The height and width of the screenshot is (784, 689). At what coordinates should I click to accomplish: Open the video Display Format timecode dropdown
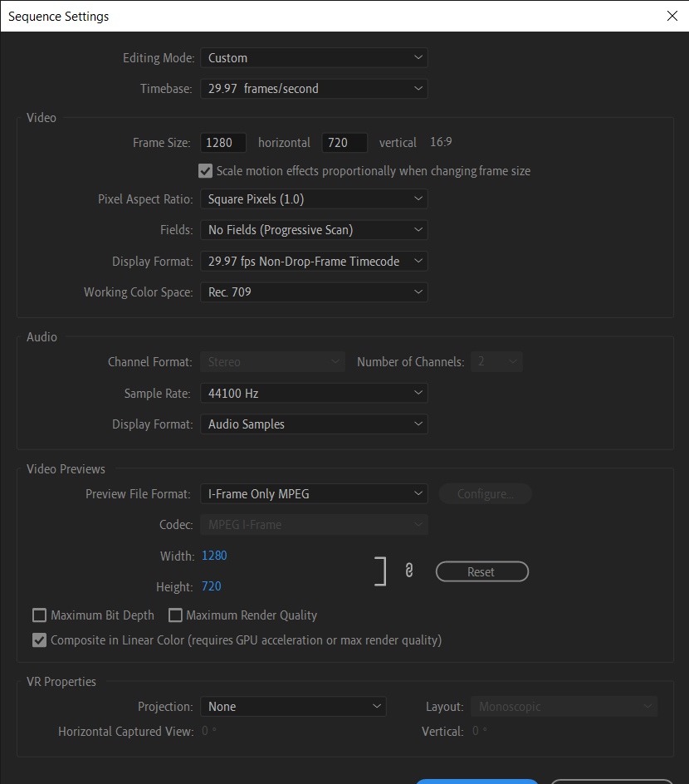click(314, 262)
